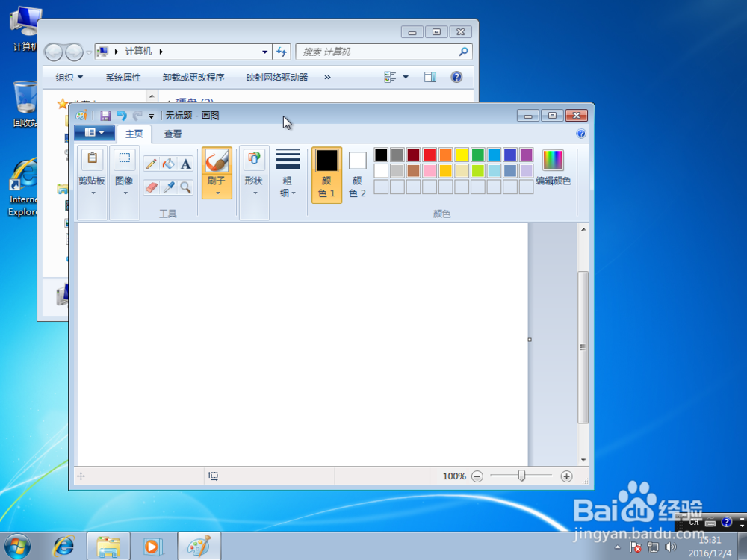Click Paint vertical scrollbar down arrow
Image resolution: width=747 pixels, height=560 pixels.
click(x=583, y=460)
